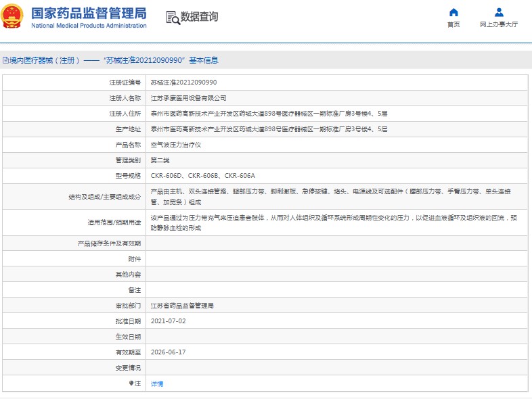Click the 产品名称 row label
The width and height of the screenshot is (532, 399).
pos(128,145)
